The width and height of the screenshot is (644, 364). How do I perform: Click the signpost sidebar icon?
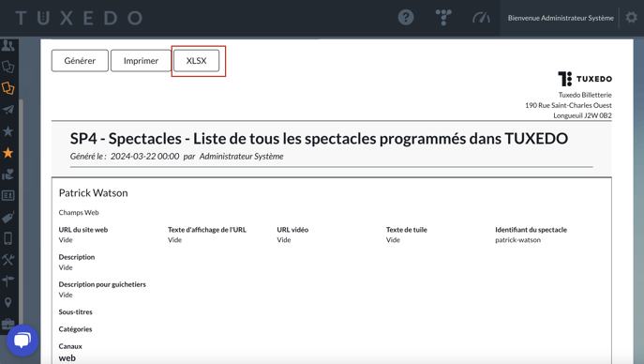pos(7,281)
